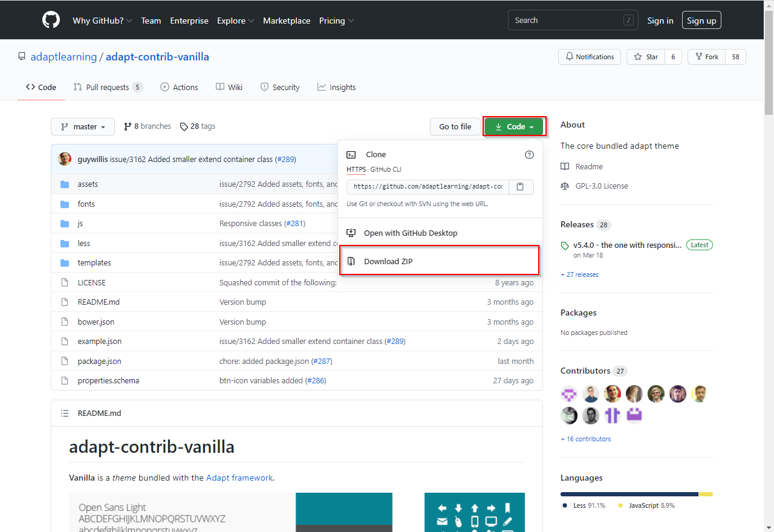Click guywillis avatar in commit bar
The width and height of the screenshot is (774, 532).
65,160
